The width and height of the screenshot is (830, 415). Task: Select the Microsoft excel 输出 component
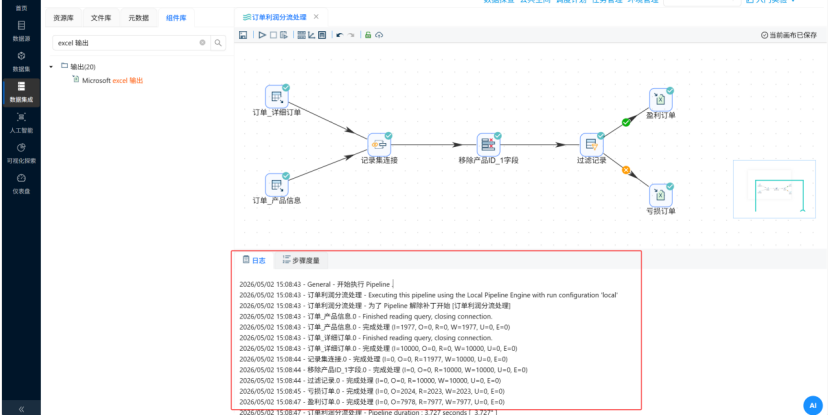[107, 80]
